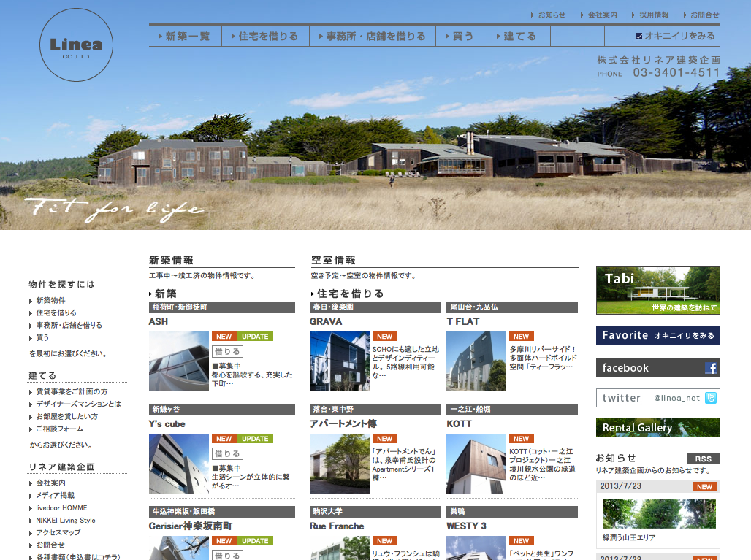Image resolution: width=751 pixels, height=560 pixels.
Task: Open アクセスマップ in the sidebar
Action: click(58, 533)
